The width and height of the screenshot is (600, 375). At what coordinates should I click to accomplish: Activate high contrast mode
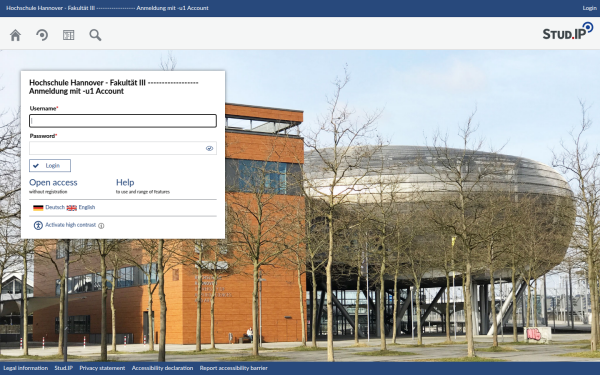click(70, 225)
